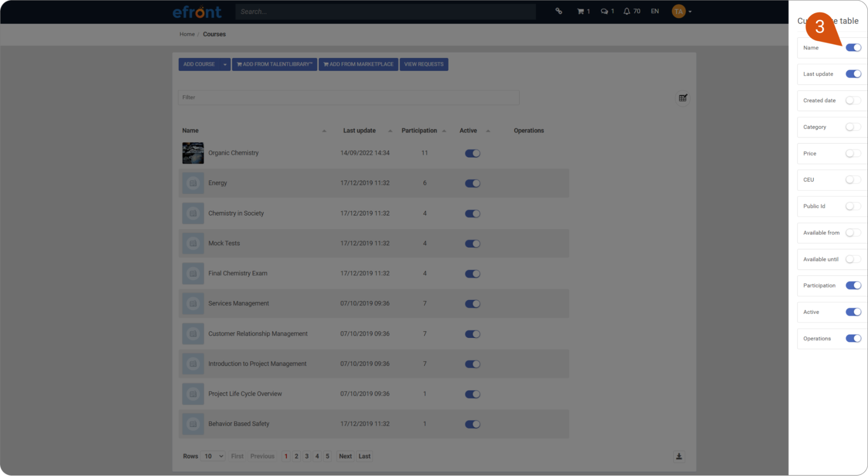
Task: Open the notifications bell icon
Action: tap(627, 11)
